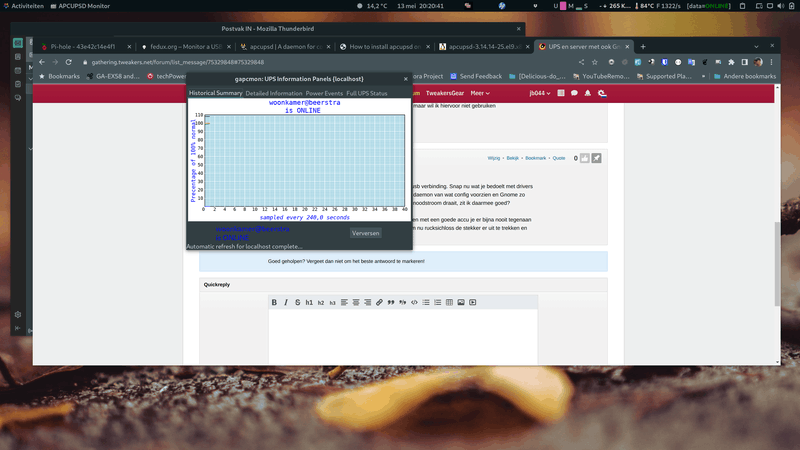Viewport: 800px width, 450px height.
Task: Switch to Power Events tab
Action: (x=324, y=93)
